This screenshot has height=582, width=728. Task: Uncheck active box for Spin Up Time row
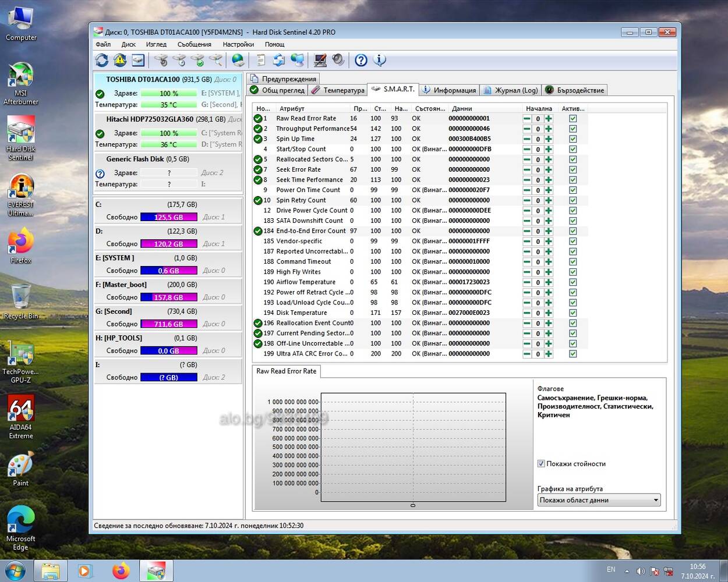pos(573,139)
